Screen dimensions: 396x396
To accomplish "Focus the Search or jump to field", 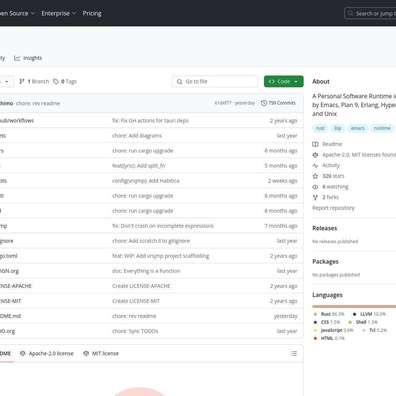I will [370, 13].
